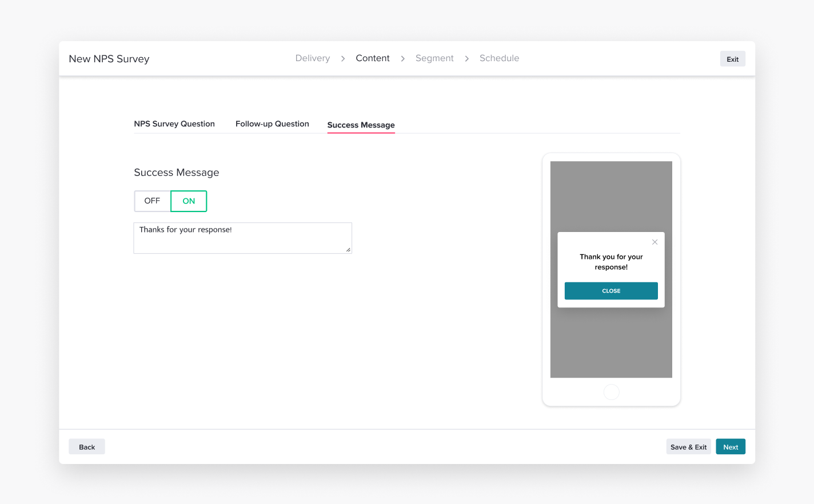Click the Success Message section heading
Image resolution: width=814 pixels, height=504 pixels.
pyautogui.click(x=177, y=173)
